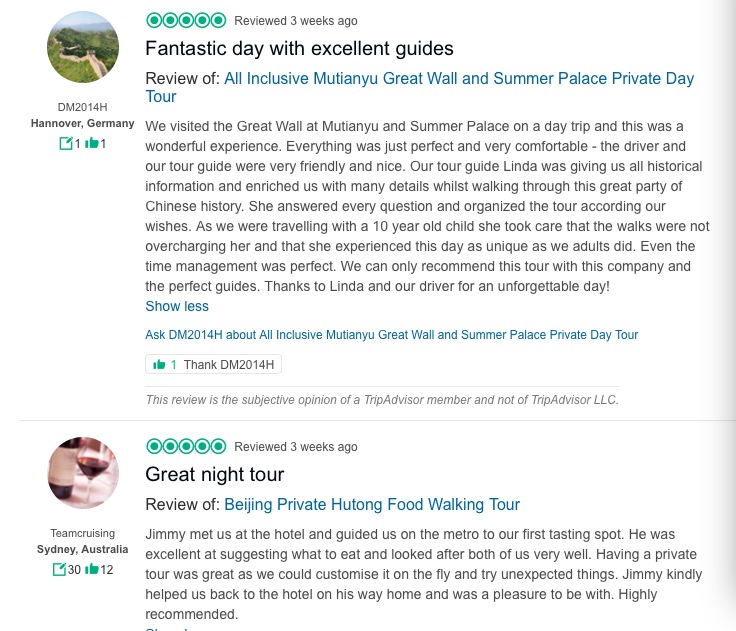The image size is (736, 631).
Task: Click Teamcruising's helpful votes thumbs-up icon
Action: 92,570
